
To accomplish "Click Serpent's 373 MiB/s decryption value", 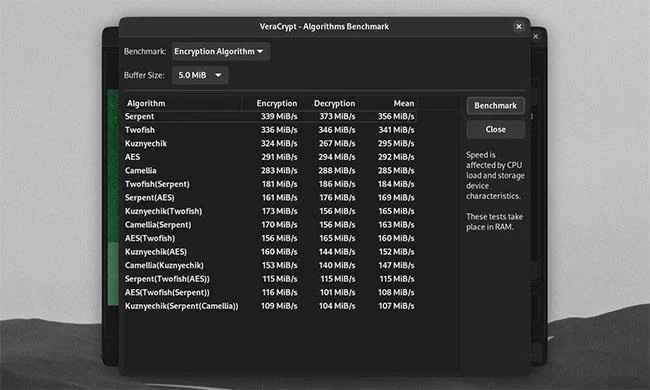I will (337, 116).
